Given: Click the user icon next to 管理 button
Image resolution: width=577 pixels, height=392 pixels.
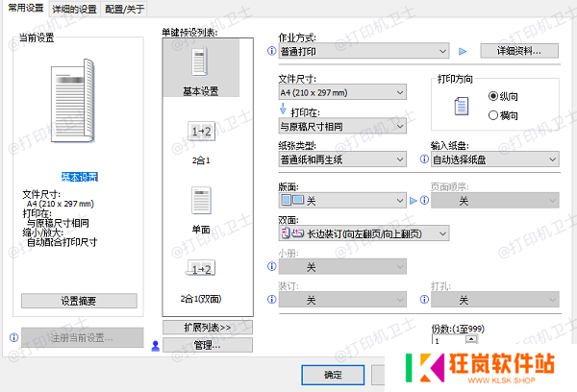Looking at the screenshot, I should tap(154, 345).
